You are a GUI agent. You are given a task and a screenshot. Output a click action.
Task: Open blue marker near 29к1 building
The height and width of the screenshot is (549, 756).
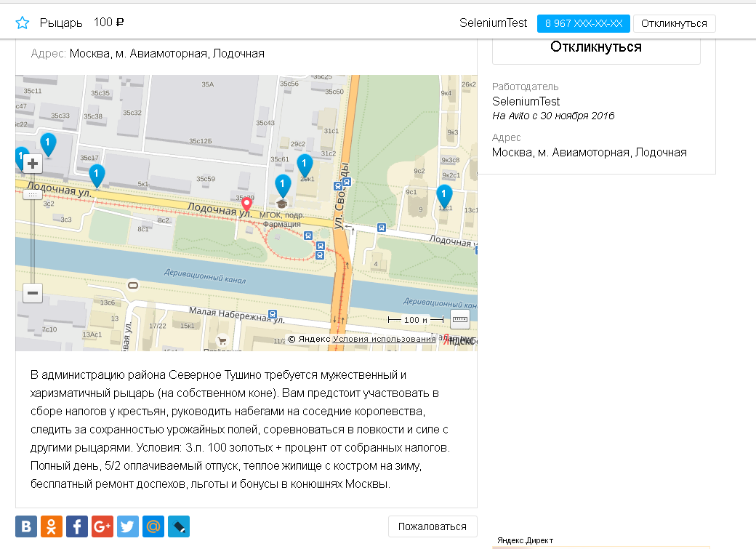[x=305, y=166]
